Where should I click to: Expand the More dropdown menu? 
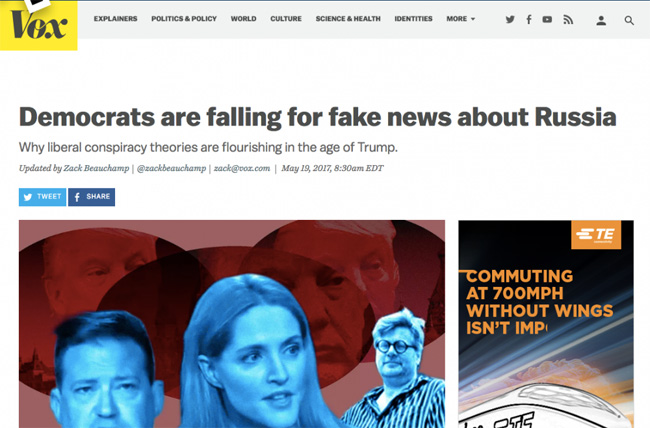pyautogui.click(x=461, y=19)
